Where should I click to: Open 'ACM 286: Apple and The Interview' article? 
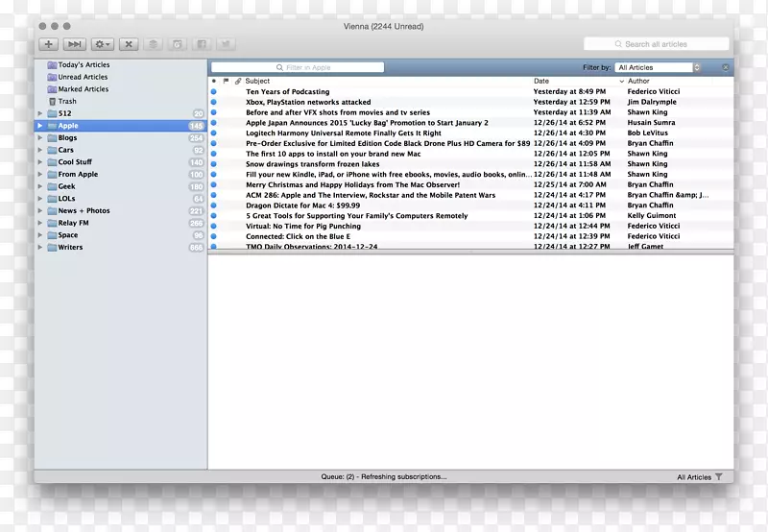coord(371,195)
